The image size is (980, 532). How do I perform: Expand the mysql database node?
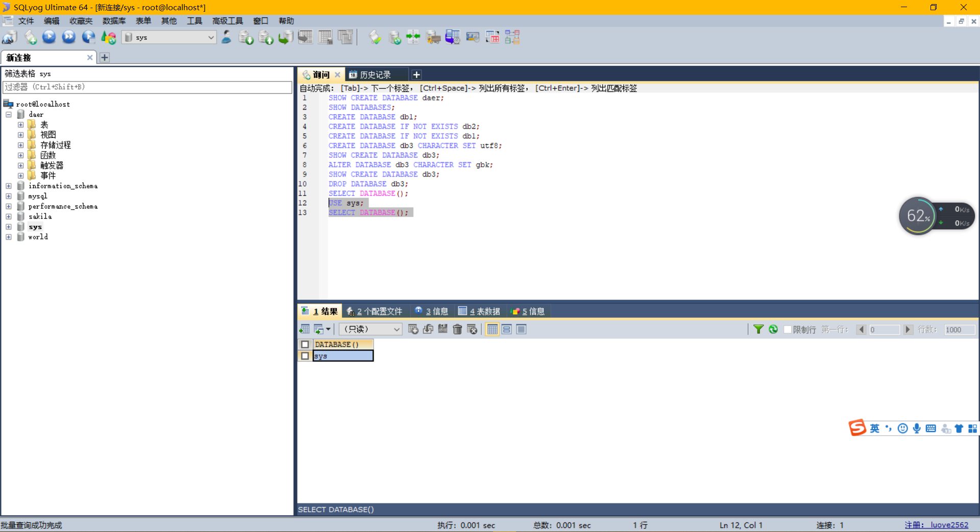point(9,196)
